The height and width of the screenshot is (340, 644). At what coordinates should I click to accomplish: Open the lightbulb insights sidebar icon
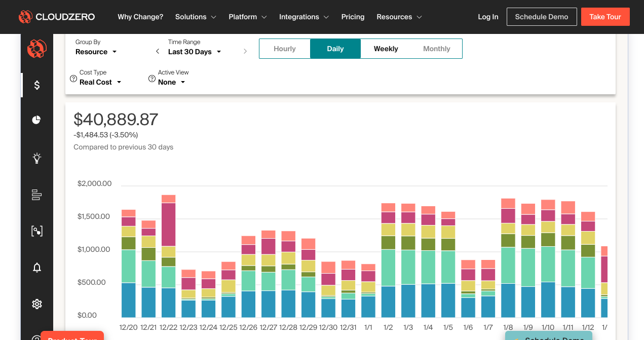click(36, 158)
